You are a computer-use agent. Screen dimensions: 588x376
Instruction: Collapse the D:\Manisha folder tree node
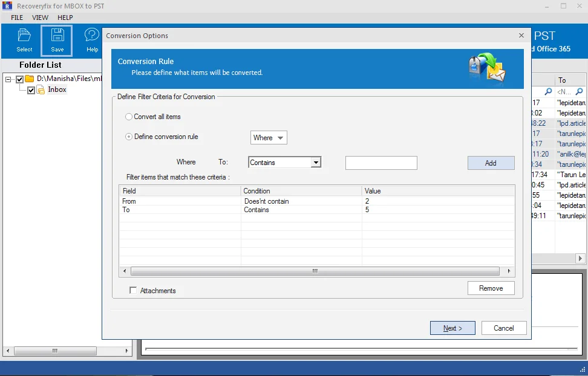[x=8, y=79]
